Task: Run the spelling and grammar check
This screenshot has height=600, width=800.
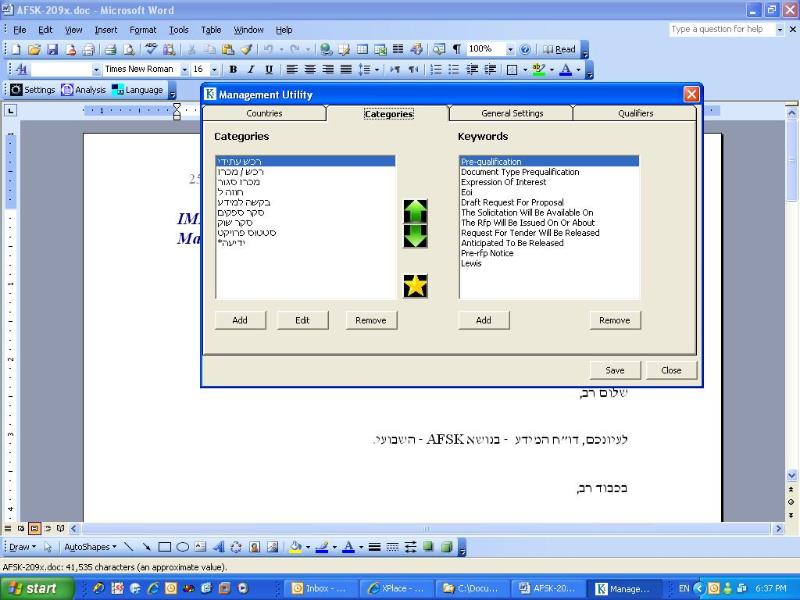Action: tap(151, 49)
